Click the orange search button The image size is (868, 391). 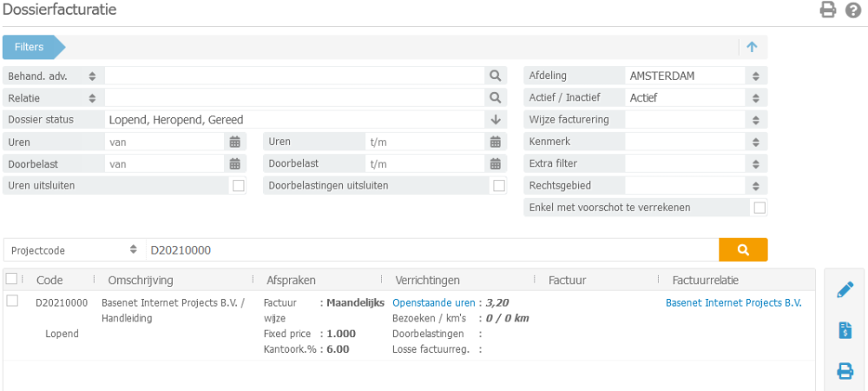743,249
